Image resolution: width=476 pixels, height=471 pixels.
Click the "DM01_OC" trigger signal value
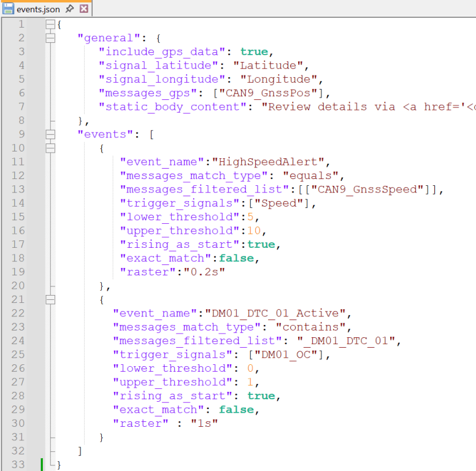[x=286, y=354]
